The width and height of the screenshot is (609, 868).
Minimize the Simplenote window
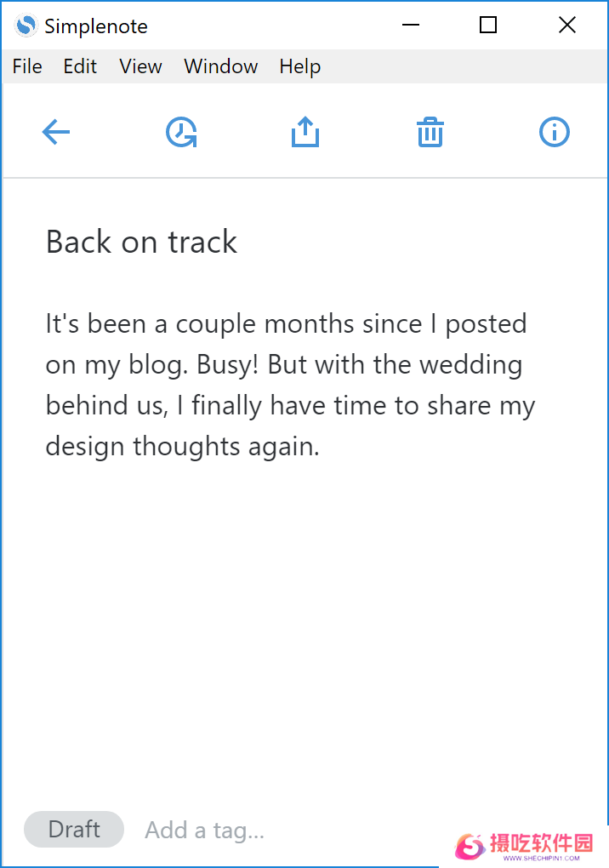[x=411, y=26]
